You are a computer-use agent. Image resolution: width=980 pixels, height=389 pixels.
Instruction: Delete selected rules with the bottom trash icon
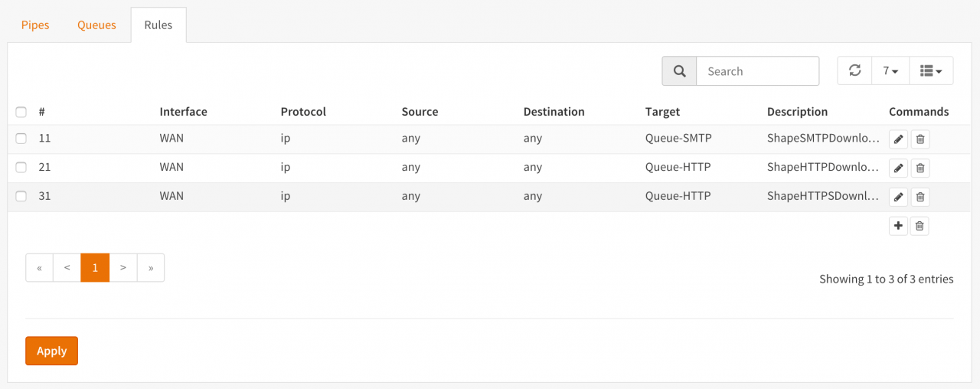point(920,226)
